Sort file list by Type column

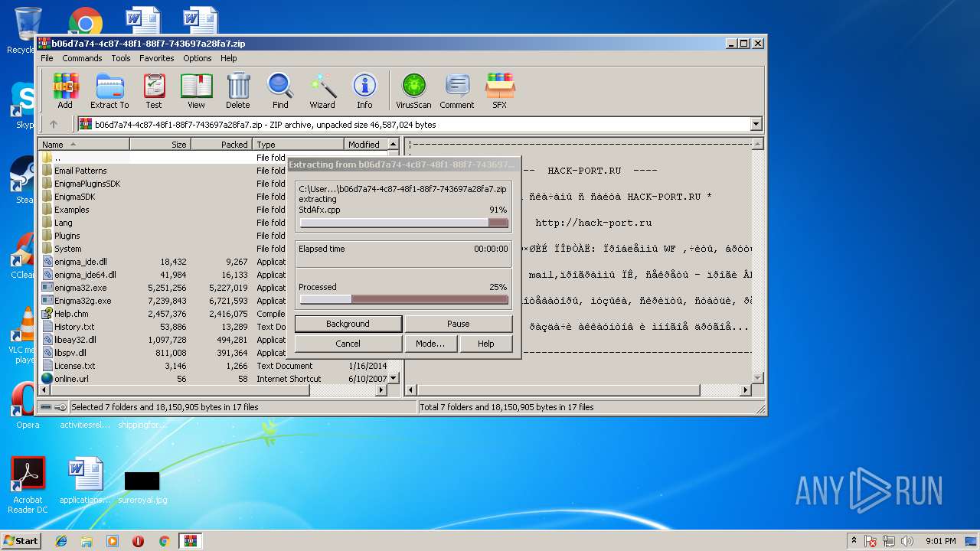tap(298, 144)
